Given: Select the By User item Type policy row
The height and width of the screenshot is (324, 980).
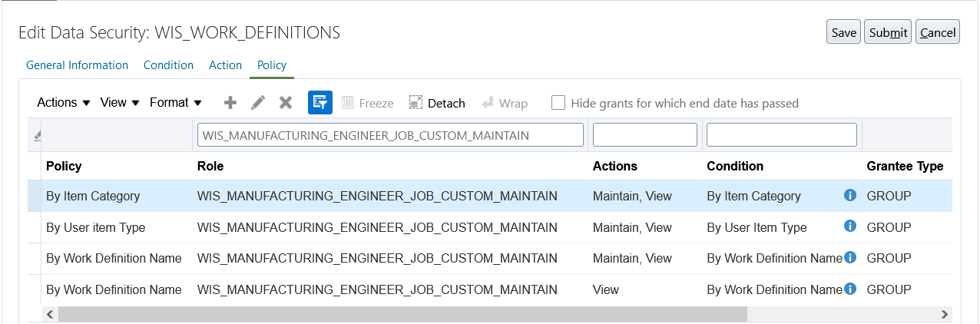Looking at the screenshot, I should 95,227.
